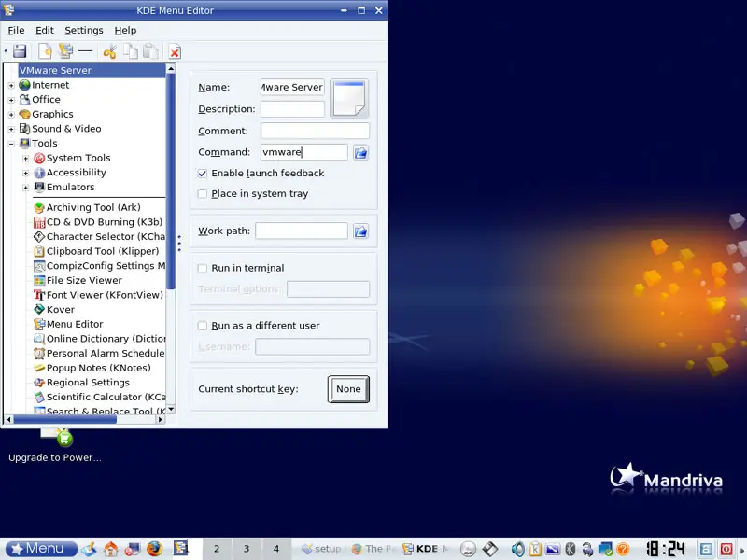Image resolution: width=747 pixels, height=560 pixels.
Task: Uncheck Enable launch feedback
Action: pyautogui.click(x=203, y=174)
